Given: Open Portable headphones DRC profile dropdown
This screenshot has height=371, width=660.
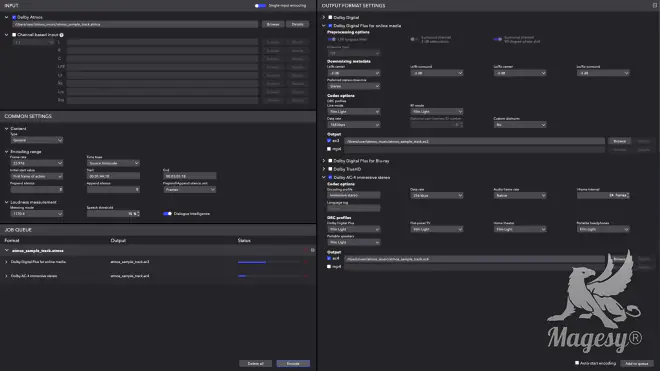Looking at the screenshot, I should 603,230.
